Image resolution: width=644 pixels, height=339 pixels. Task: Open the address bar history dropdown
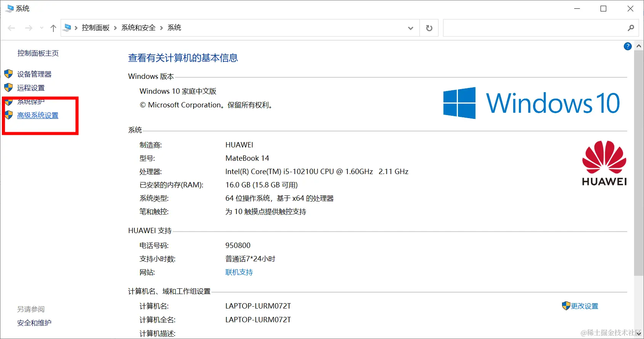coord(411,28)
